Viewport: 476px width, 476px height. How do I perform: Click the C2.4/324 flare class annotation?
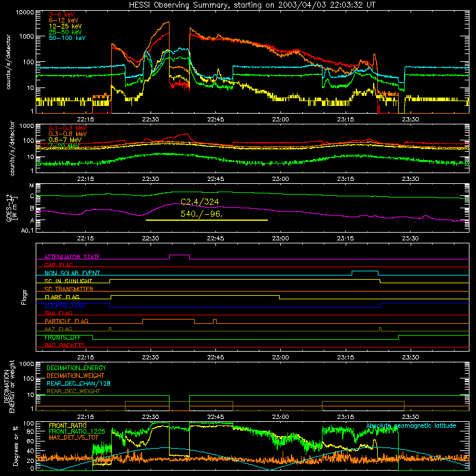[200, 202]
